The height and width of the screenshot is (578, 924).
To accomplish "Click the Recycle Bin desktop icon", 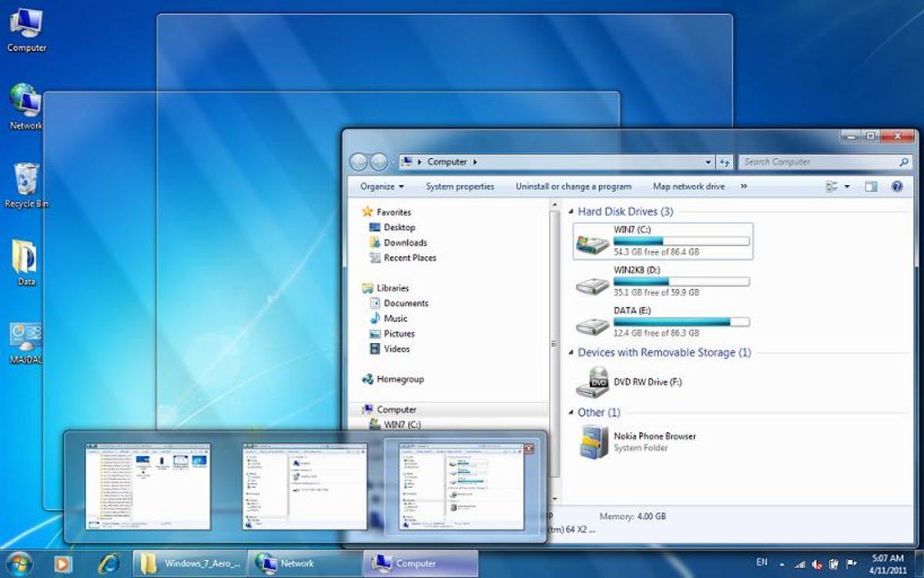I will pos(26,186).
